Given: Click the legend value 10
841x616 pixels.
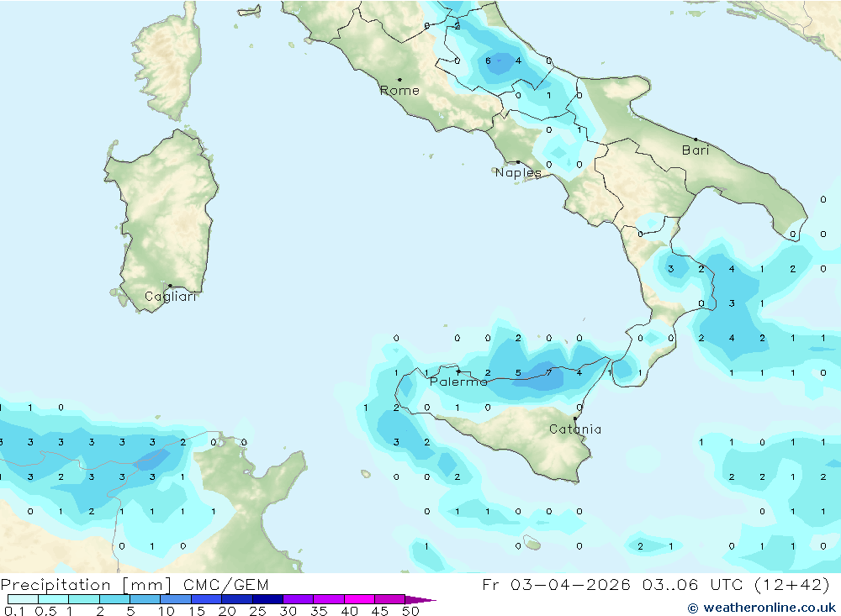Looking at the screenshot, I should 167,611.
